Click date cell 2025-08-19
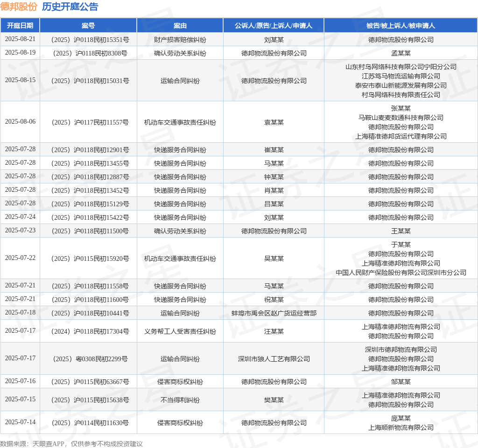The width and height of the screenshot is (478, 448). click(20, 52)
